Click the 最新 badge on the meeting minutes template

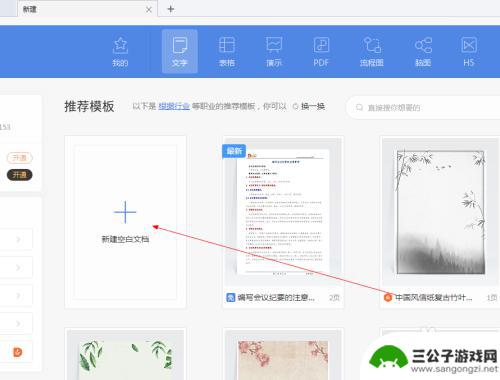click(234, 151)
